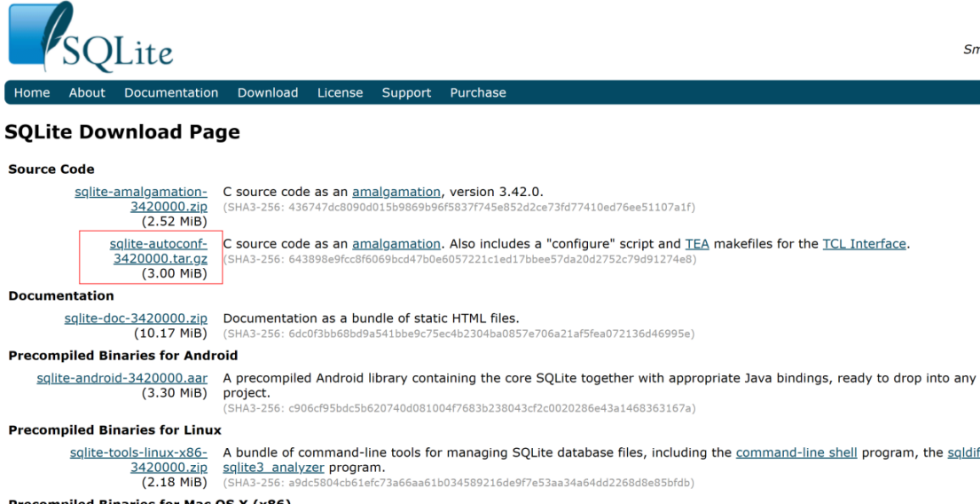Image resolution: width=980 pixels, height=504 pixels.
Task: Open the sqlite3_analyzer link
Action: (x=274, y=467)
